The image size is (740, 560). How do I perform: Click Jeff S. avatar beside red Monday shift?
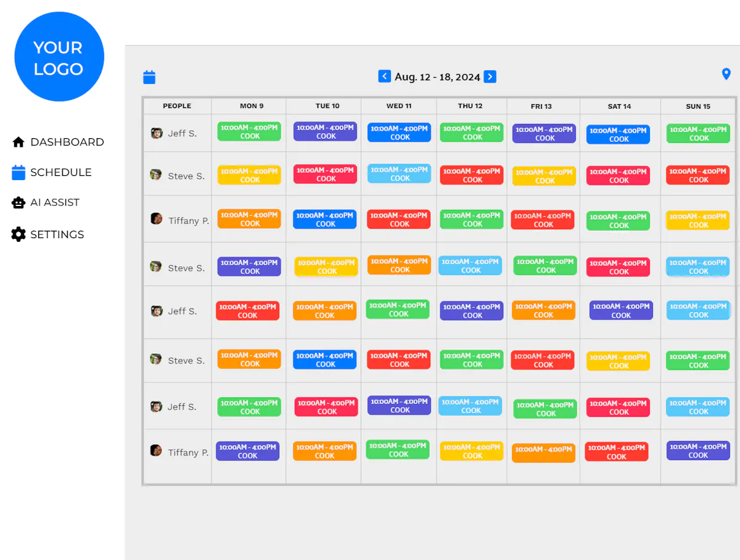click(x=157, y=311)
